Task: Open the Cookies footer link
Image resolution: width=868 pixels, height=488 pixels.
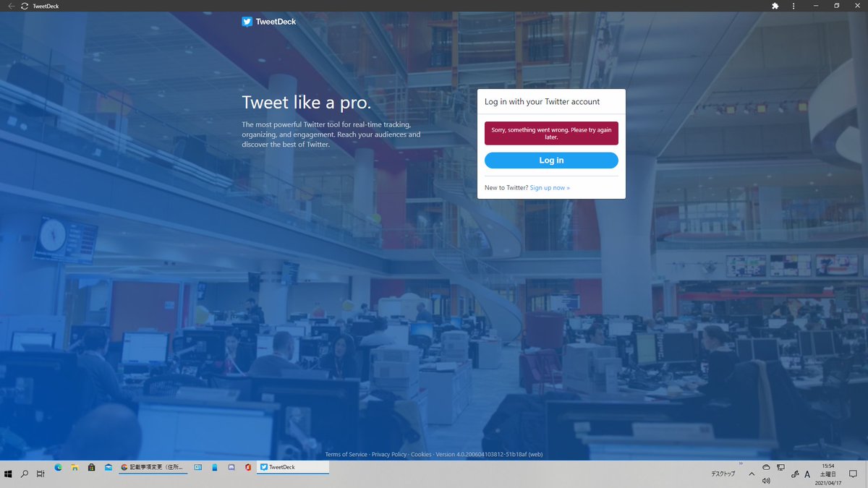Action: [x=421, y=455]
